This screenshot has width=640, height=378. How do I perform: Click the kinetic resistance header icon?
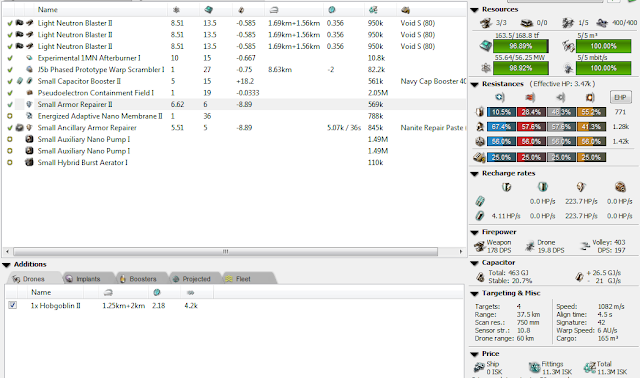[x=560, y=97]
